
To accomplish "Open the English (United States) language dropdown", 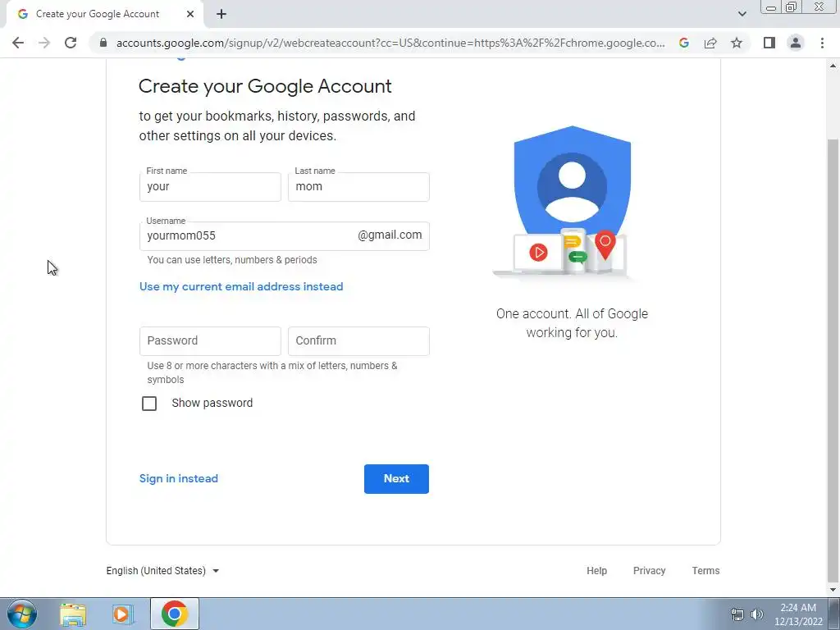I will point(162,571).
